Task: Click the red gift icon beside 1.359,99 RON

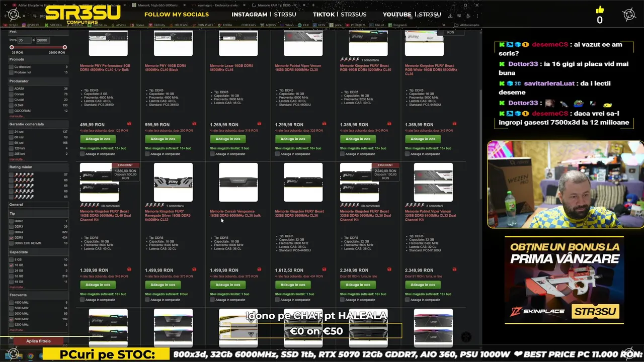Action: tap(389, 124)
